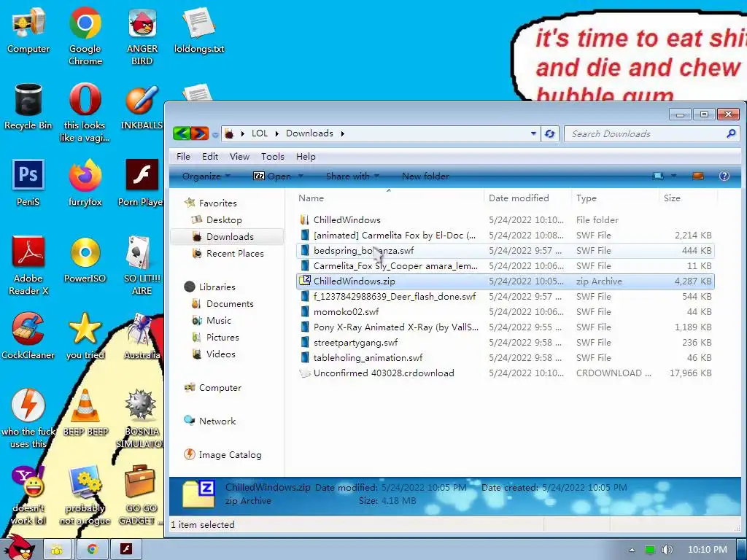The height and width of the screenshot is (560, 747).
Task: Launch Google Chrome from the desktop
Action: 85,36
